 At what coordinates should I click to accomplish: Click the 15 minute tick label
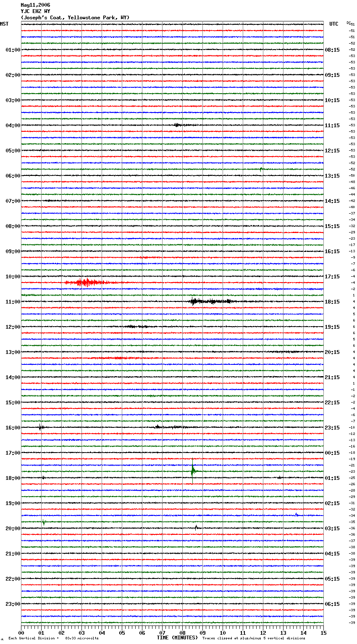tap(323, 633)
